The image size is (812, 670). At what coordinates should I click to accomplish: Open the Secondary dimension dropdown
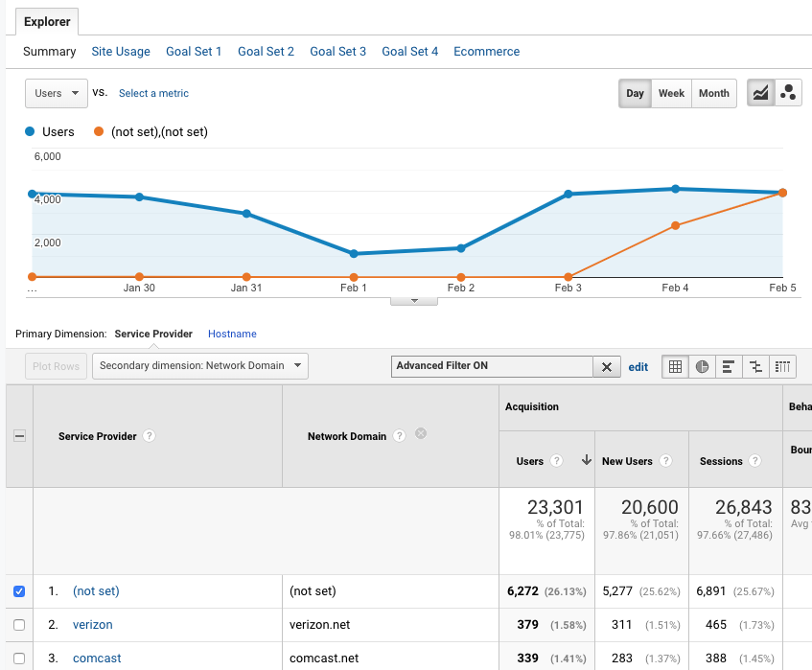pos(200,365)
